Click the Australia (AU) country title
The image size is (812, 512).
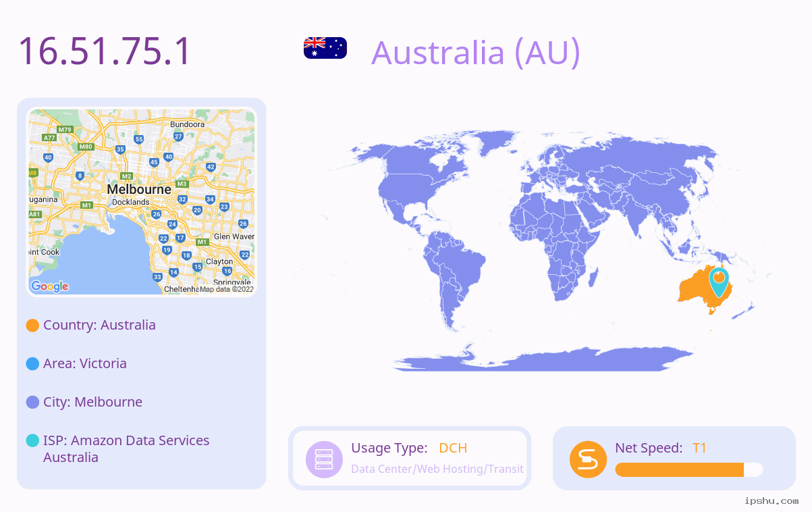point(476,52)
